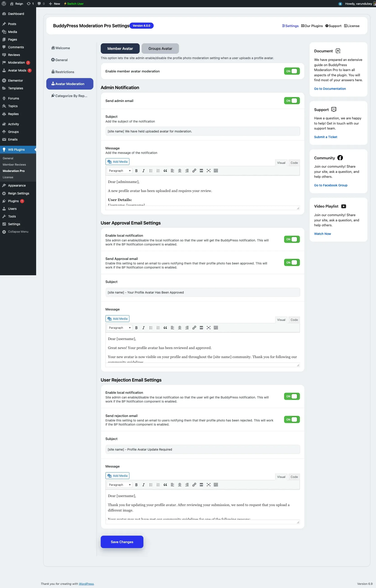Click Add Media in Rejection message
Viewport: 376px width, 588px height.
coord(117,476)
